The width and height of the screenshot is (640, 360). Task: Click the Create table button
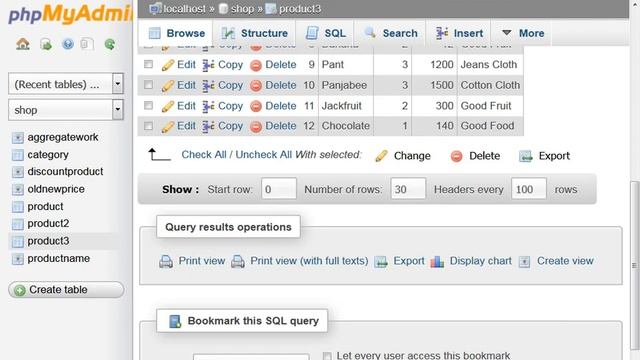click(x=66, y=290)
